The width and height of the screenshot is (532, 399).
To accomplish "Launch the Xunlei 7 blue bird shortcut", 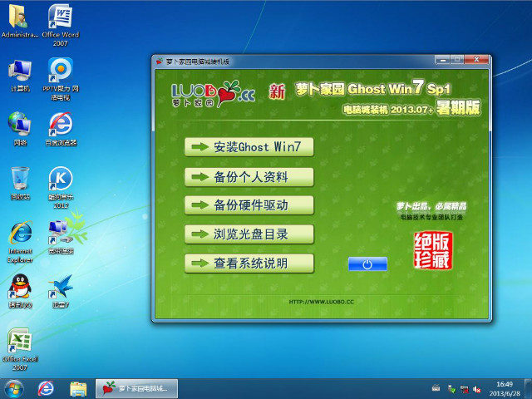I will 61,291.
